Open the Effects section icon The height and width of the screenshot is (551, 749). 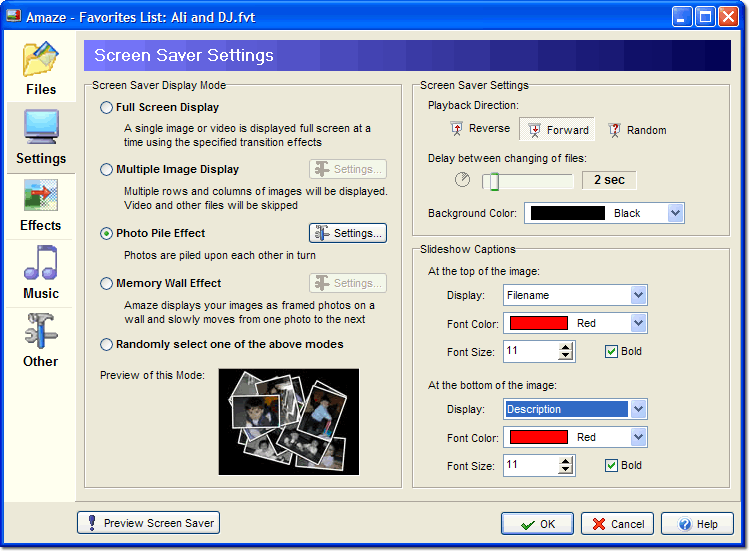tap(41, 195)
